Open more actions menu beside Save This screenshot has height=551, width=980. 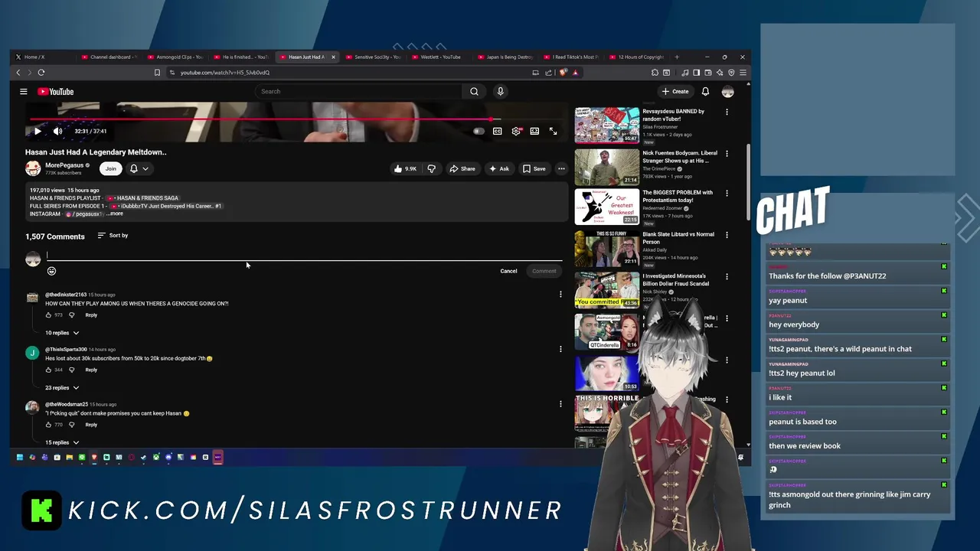click(561, 169)
